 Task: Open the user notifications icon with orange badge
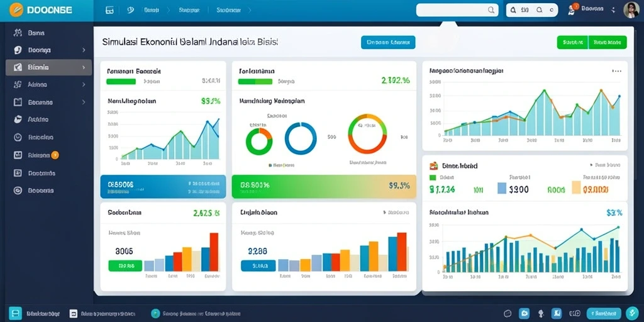tap(572, 9)
